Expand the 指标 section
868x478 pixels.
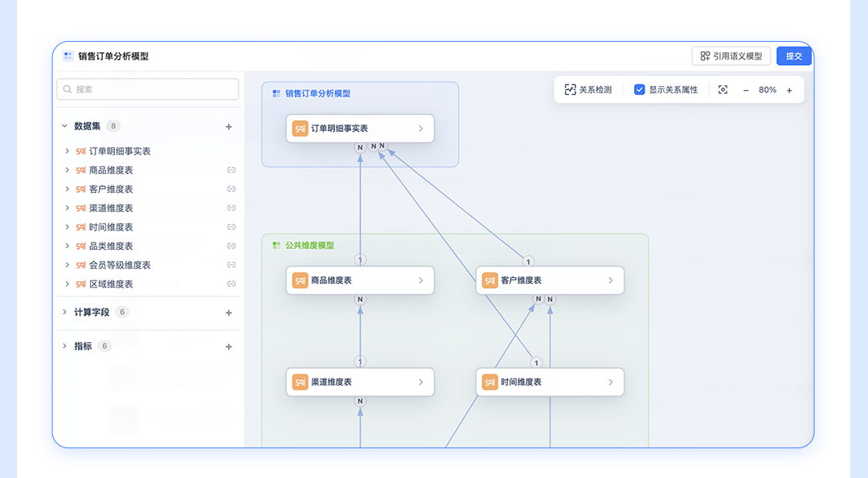click(x=65, y=345)
